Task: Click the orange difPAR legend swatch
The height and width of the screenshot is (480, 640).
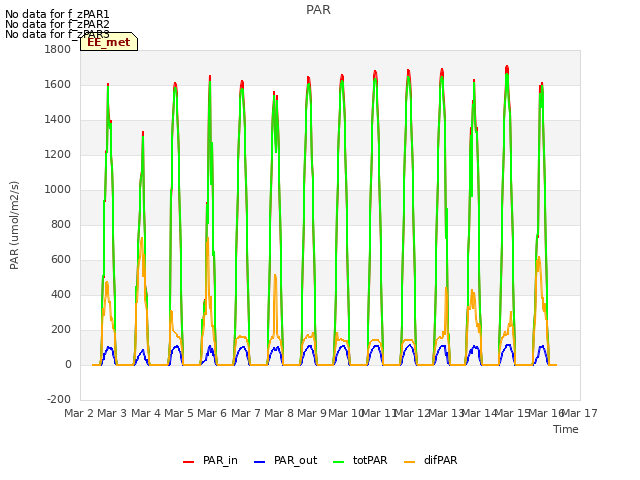Action: 409,462
